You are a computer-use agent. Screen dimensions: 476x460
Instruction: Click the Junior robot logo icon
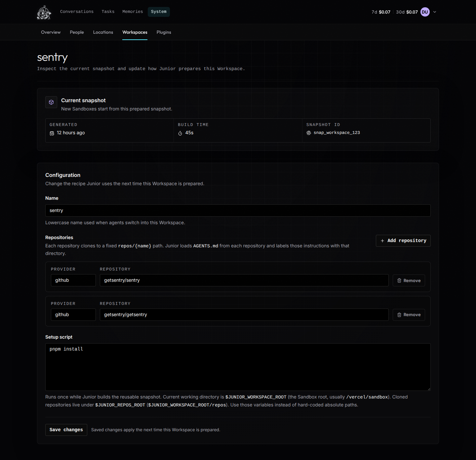coord(44,12)
